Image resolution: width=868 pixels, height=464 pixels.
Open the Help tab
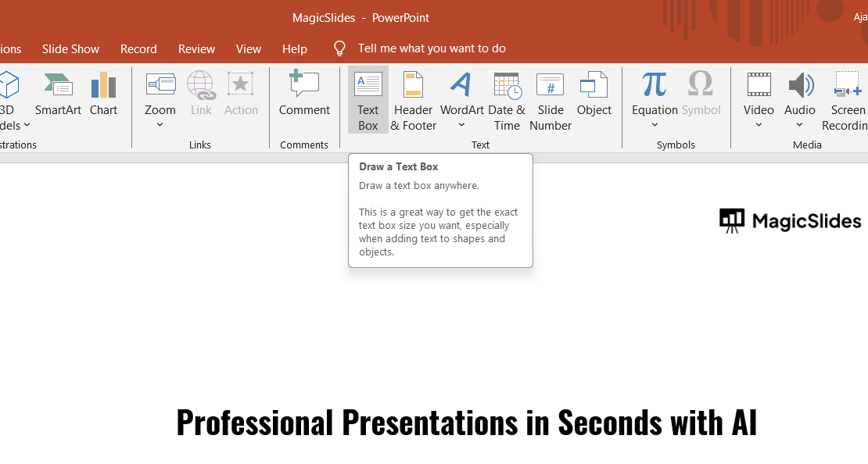point(295,48)
